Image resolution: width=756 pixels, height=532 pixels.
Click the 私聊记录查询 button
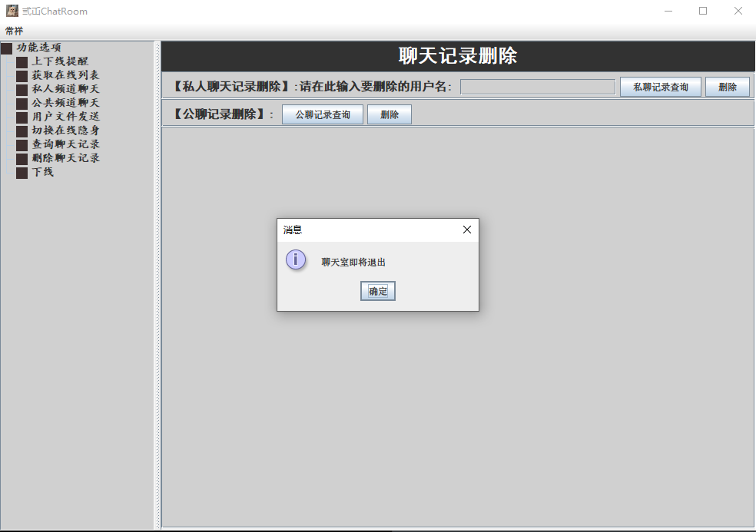[x=660, y=86]
